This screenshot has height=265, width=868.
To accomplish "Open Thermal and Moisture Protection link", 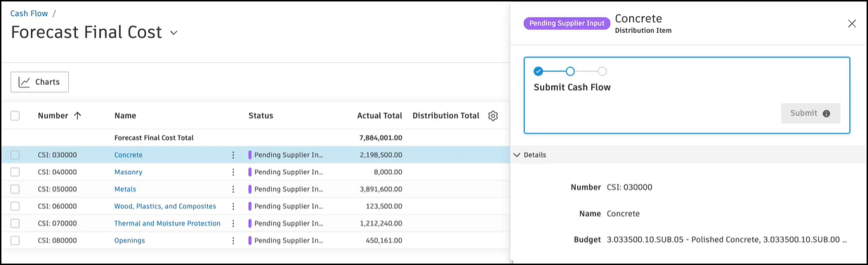I will (167, 224).
